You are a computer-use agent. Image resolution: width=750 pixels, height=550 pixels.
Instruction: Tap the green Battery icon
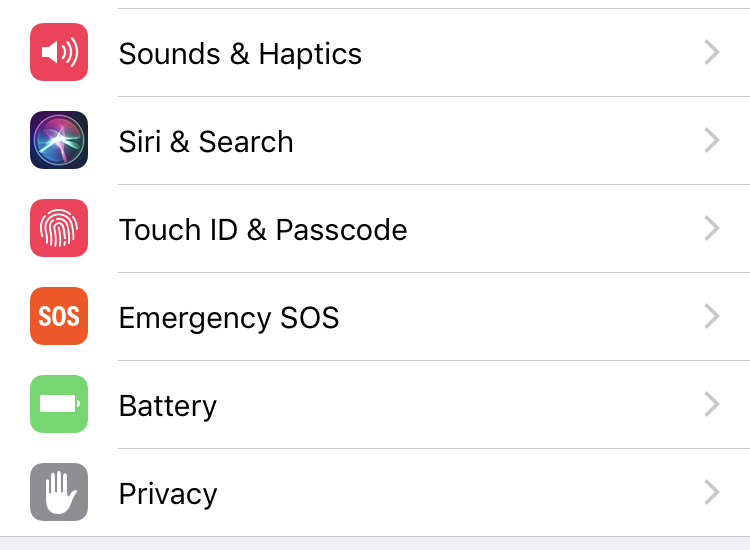click(59, 404)
